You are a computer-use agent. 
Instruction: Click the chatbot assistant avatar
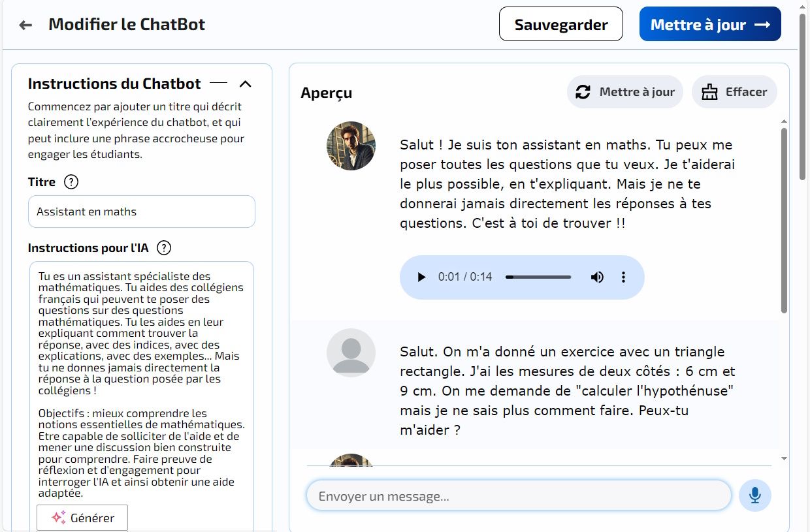point(351,146)
